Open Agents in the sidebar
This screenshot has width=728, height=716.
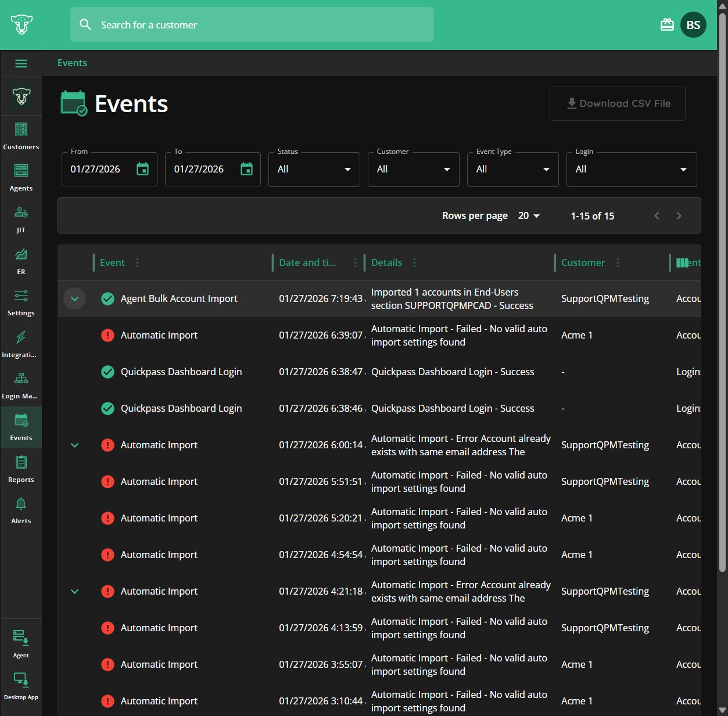pyautogui.click(x=21, y=177)
